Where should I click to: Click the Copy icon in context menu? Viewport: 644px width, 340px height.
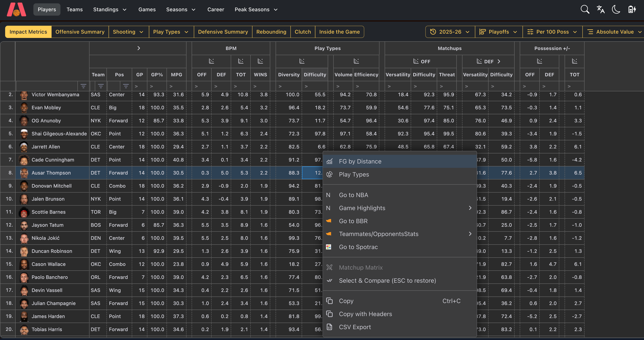pos(330,301)
